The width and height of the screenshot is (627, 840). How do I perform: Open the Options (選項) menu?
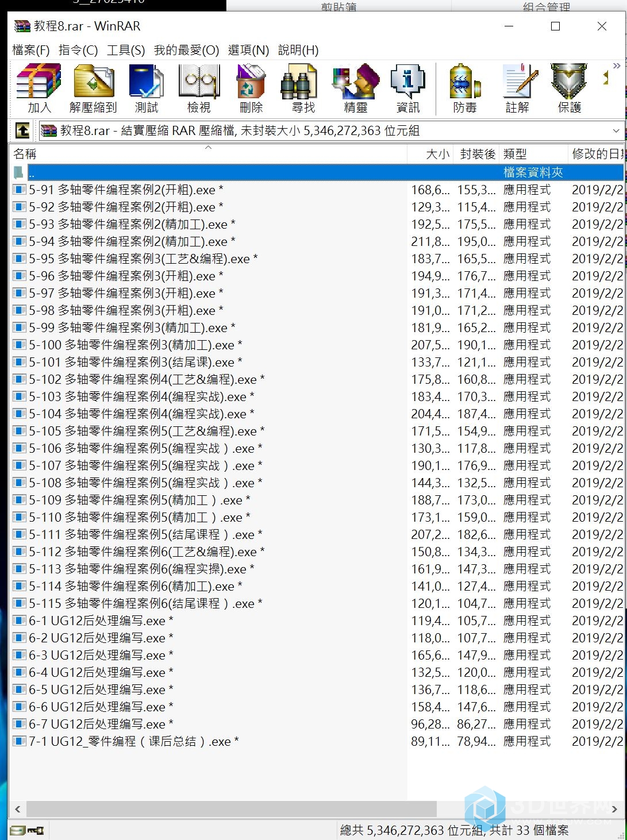(x=248, y=50)
